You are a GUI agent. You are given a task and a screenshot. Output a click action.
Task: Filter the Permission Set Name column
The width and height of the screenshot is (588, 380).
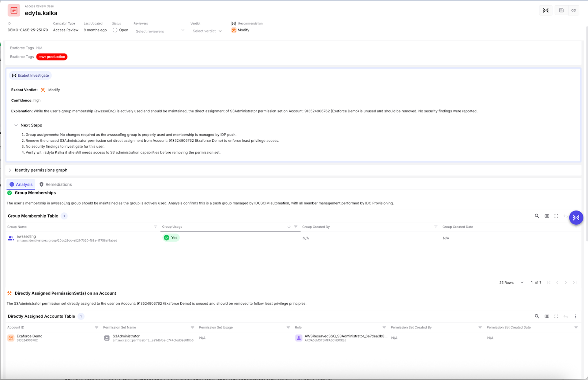(x=192, y=327)
